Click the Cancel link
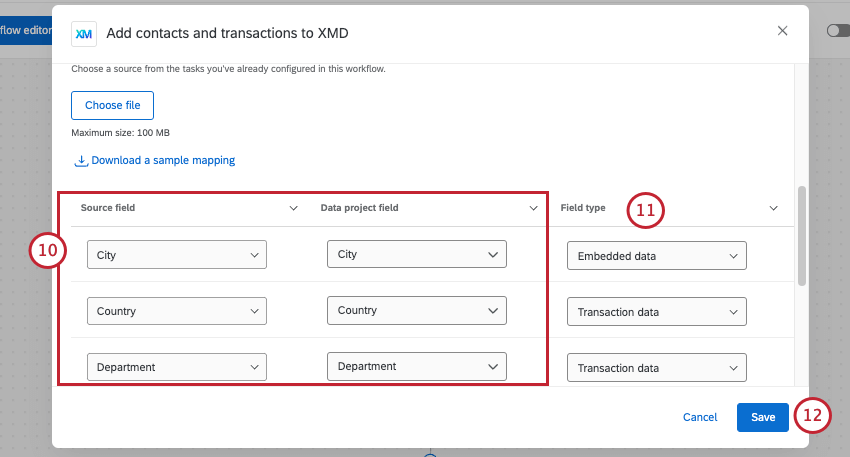The height and width of the screenshot is (457, 850). tap(700, 417)
